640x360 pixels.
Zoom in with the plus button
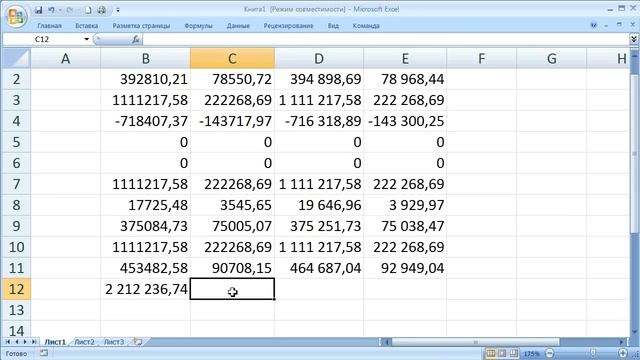pyautogui.click(x=623, y=353)
